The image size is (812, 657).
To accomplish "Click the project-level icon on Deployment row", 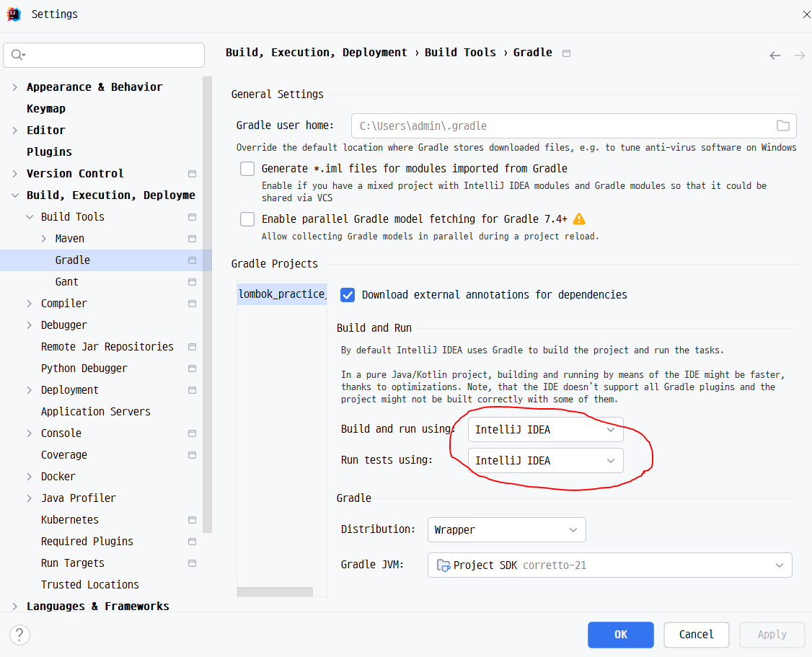I will pos(192,390).
